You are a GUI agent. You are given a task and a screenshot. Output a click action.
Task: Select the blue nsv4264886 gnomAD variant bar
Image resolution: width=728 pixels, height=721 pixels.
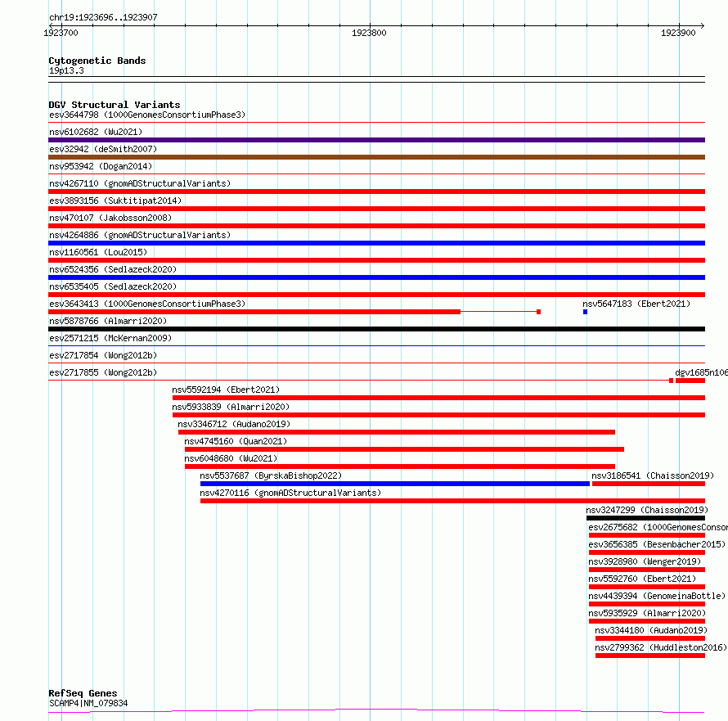pos(376,243)
